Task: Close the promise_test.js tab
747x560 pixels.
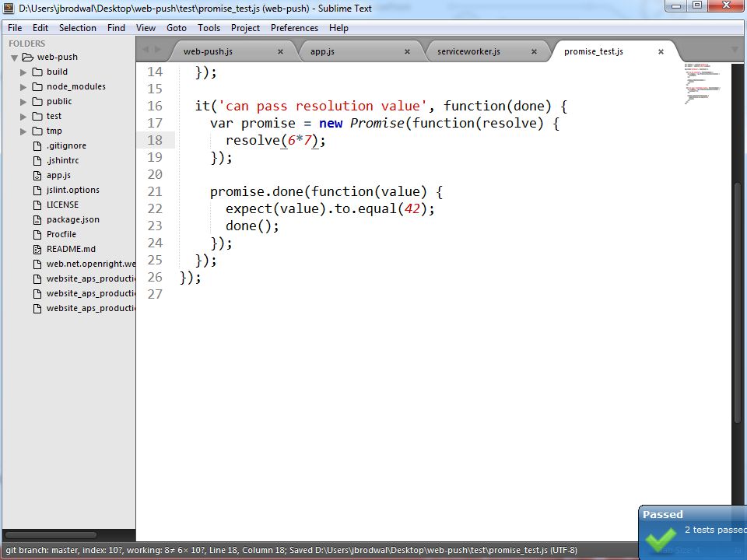Action: click(661, 51)
